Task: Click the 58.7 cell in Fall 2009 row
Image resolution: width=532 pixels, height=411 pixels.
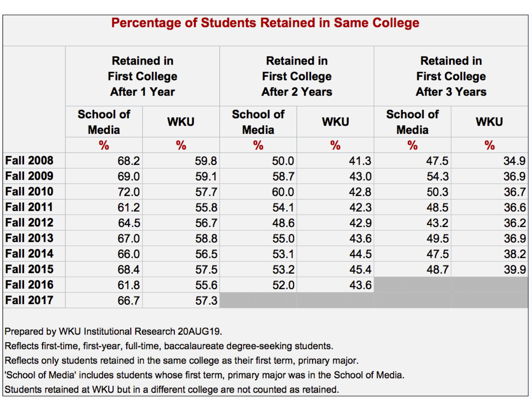Action: 283,176
